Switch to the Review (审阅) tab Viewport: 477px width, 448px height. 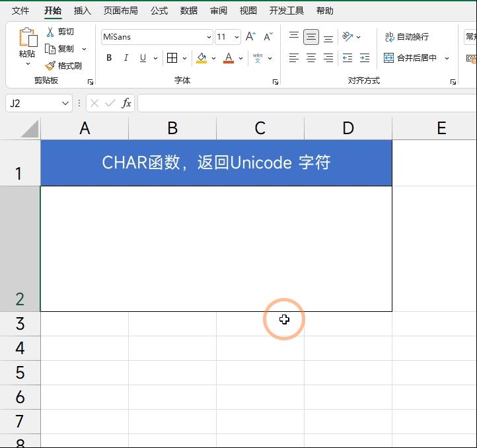click(x=219, y=11)
